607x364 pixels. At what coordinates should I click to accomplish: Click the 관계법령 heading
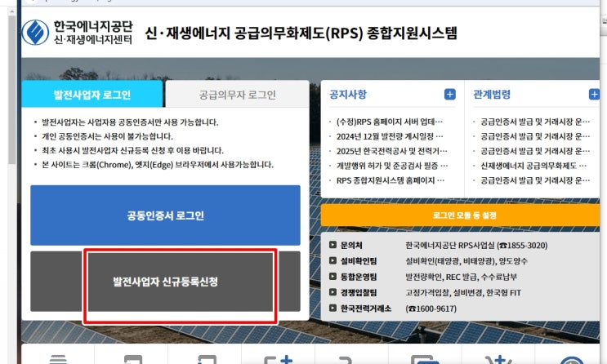tap(492, 95)
